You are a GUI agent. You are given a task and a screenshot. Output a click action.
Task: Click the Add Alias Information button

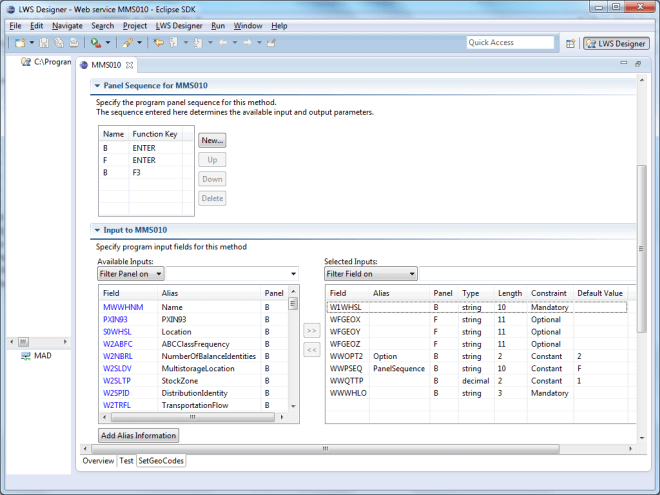tap(139, 435)
